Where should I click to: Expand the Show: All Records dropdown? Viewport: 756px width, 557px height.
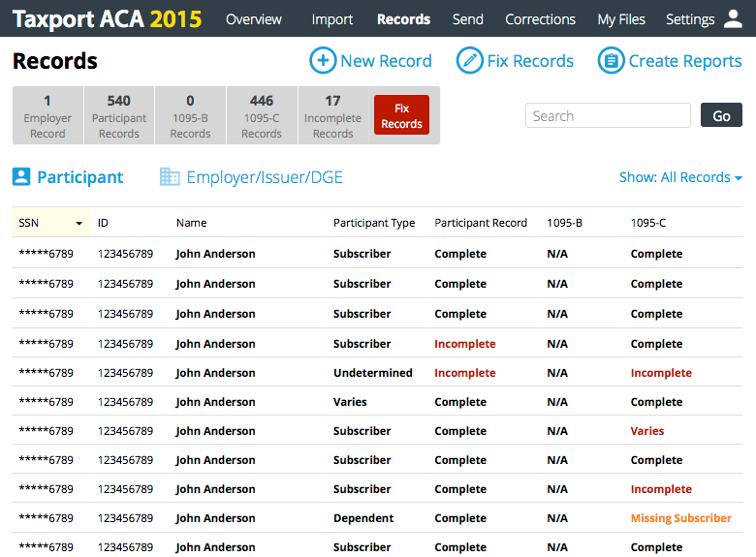[x=680, y=177]
